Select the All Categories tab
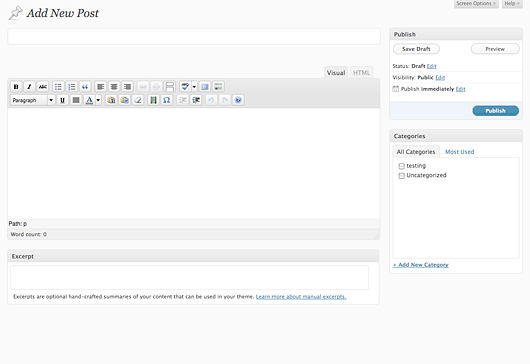This screenshot has width=530, height=364. point(416,152)
